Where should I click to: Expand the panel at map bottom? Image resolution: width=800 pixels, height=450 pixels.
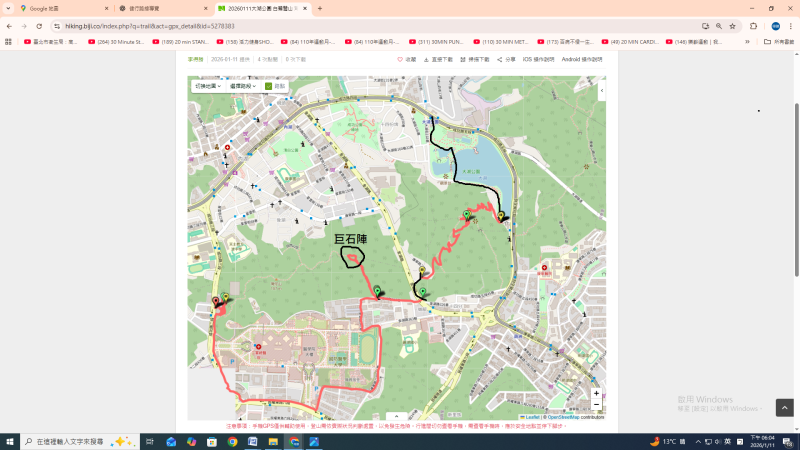click(396, 416)
